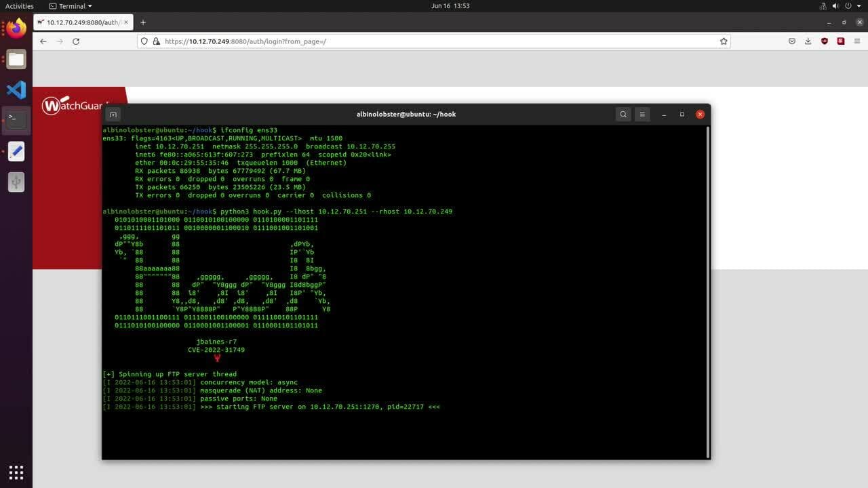Select the Terminal icon in the dock
Image resolution: width=868 pixels, height=488 pixels.
pyautogui.click(x=16, y=120)
